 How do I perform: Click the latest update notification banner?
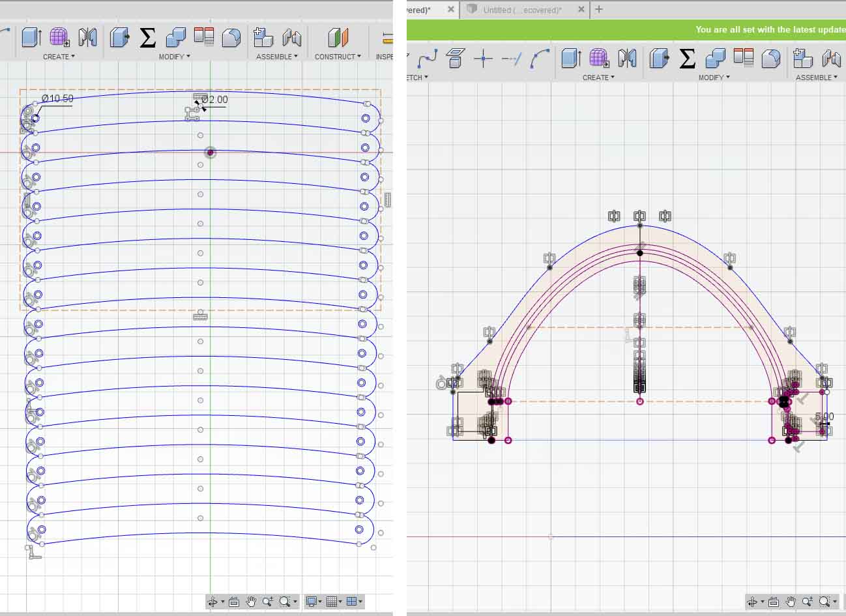pos(626,29)
